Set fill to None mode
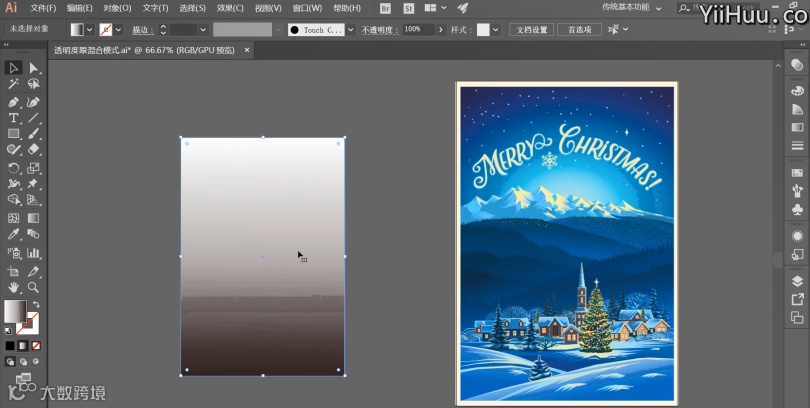The height and width of the screenshot is (408, 810). pyautogui.click(x=36, y=346)
